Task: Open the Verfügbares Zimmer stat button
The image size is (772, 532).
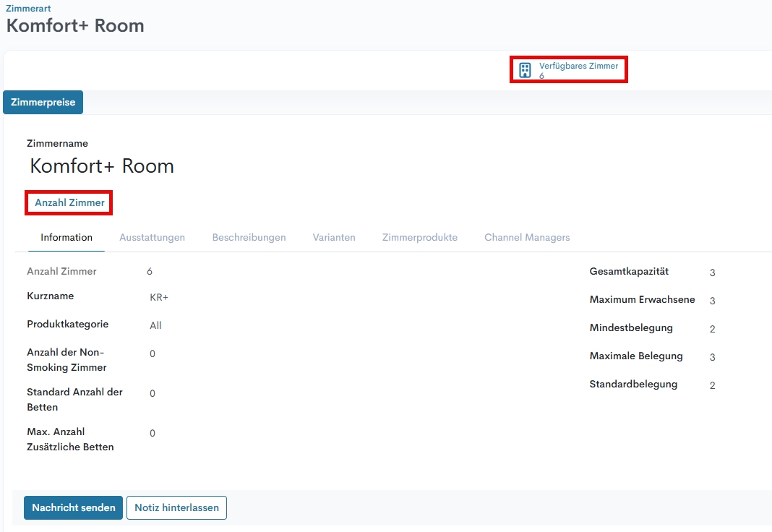Action: (578, 69)
